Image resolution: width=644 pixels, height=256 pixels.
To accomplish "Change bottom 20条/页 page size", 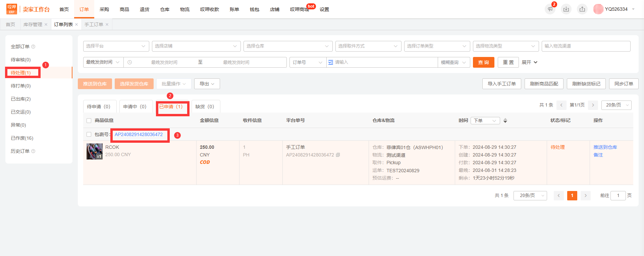I will coord(530,195).
